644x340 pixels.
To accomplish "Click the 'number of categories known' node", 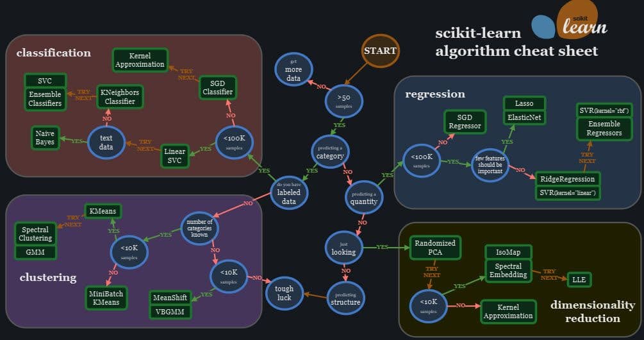I will click(199, 228).
